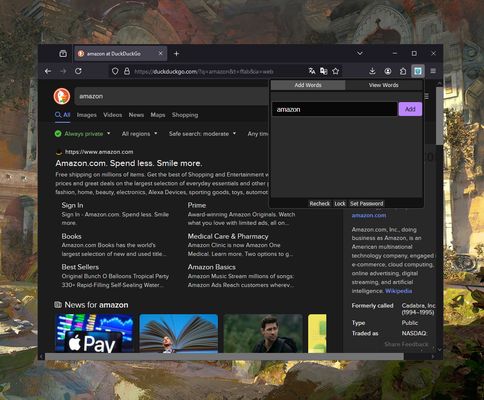Switch to the View Words tab
The image size is (484, 400).
384,85
